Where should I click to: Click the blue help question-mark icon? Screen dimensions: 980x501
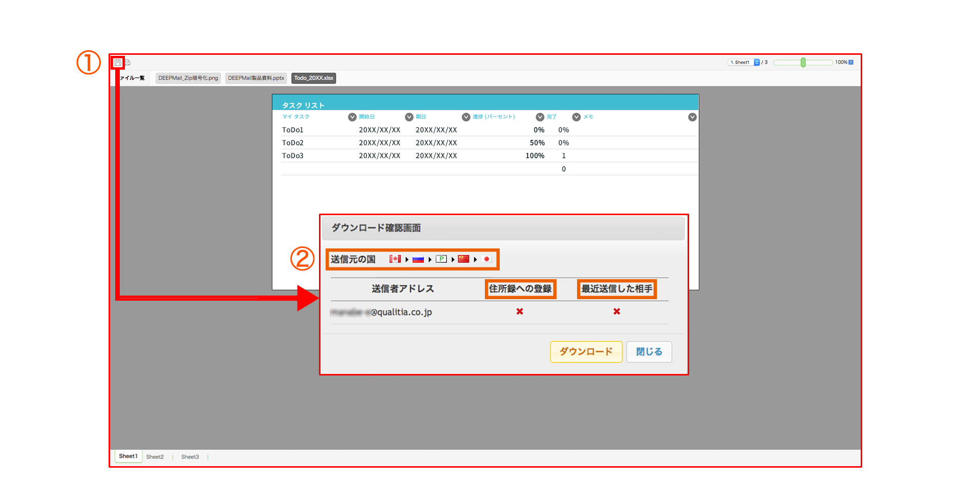(851, 62)
